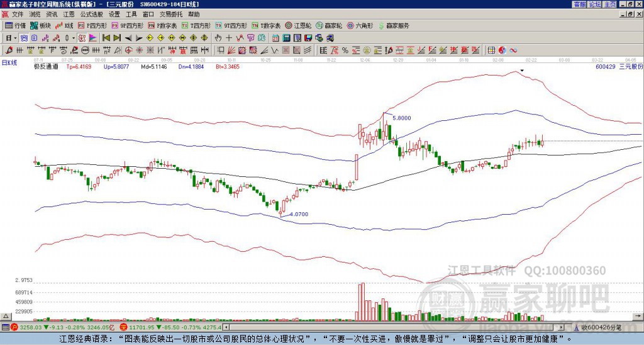Expand the 日 period dropdown arrow
The image size is (644, 345).
pyautogui.click(x=16, y=38)
